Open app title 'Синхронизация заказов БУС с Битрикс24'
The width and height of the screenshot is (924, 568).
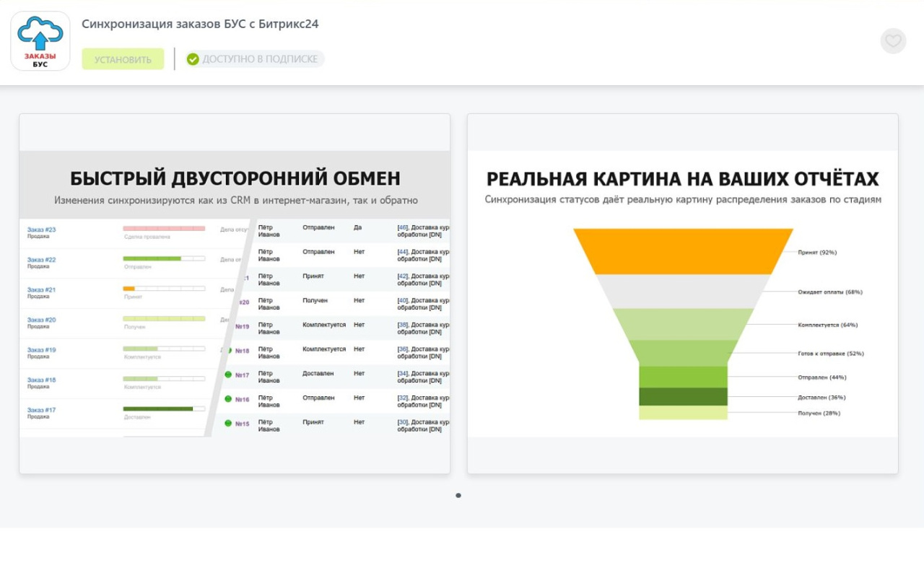tap(200, 24)
